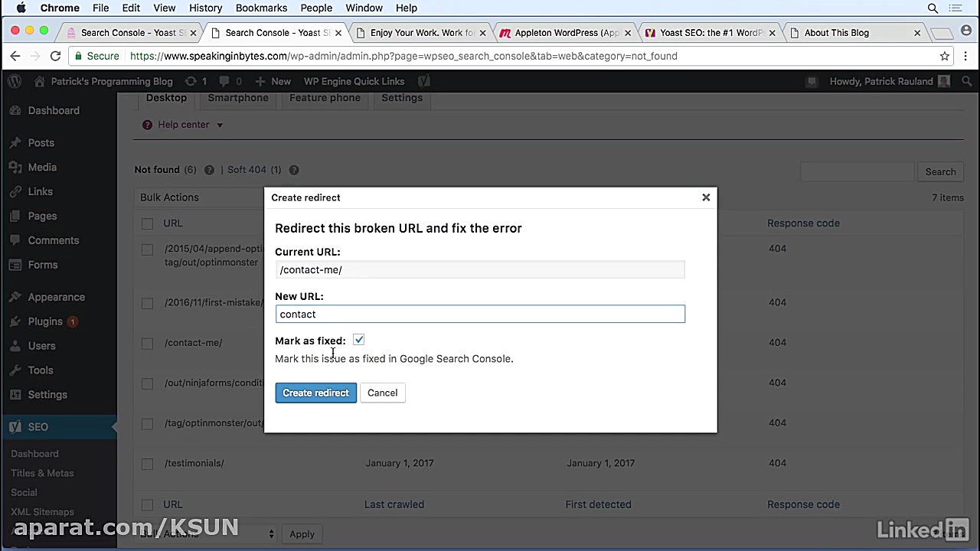Open the Chrome three-dot menu

[965, 56]
